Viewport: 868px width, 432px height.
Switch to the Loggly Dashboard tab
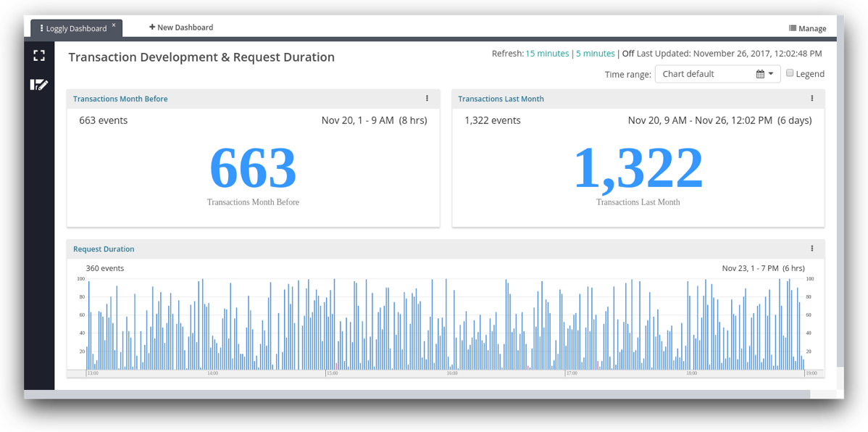(76, 28)
